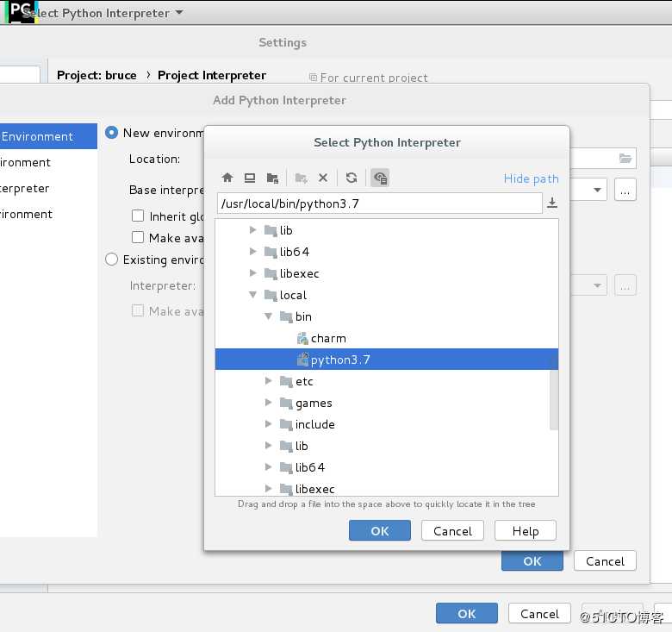Viewport: 672px width, 632px height.
Task: Select the etc folder label
Action: (304, 381)
